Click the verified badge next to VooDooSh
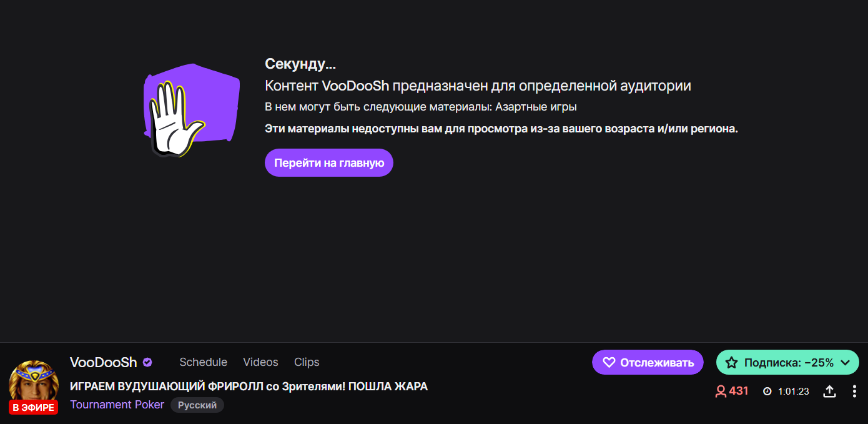This screenshot has height=424, width=868. coord(147,362)
